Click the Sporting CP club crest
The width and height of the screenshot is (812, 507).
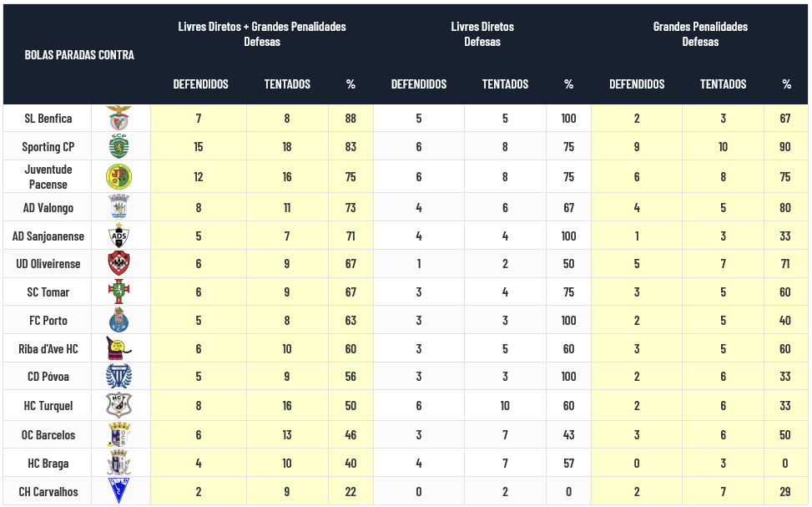119,147
